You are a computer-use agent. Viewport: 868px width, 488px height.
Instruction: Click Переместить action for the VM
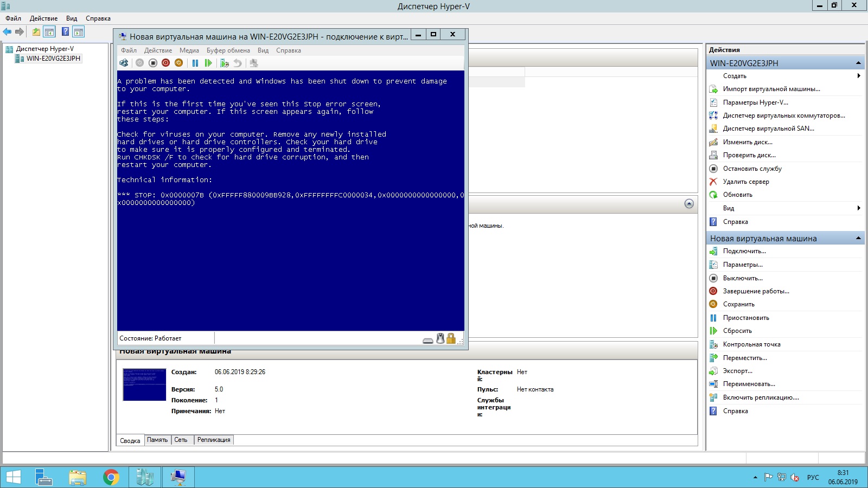coord(745,358)
